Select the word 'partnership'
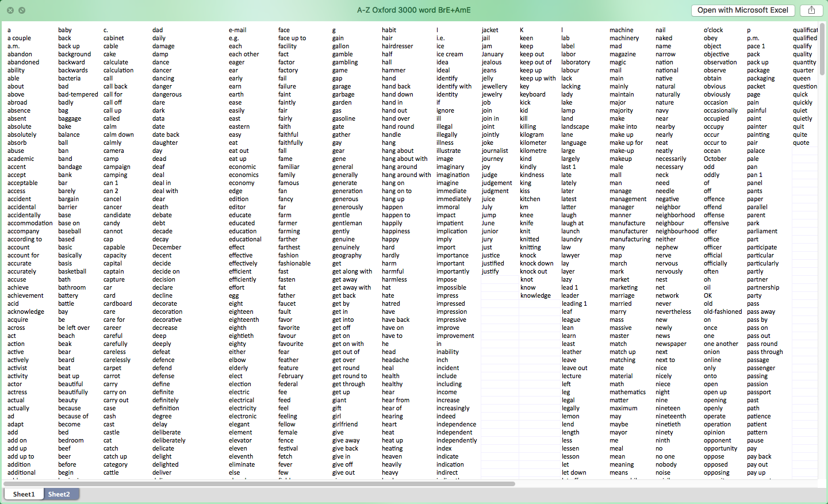Viewport: 828px width, 504px height. [x=763, y=287]
